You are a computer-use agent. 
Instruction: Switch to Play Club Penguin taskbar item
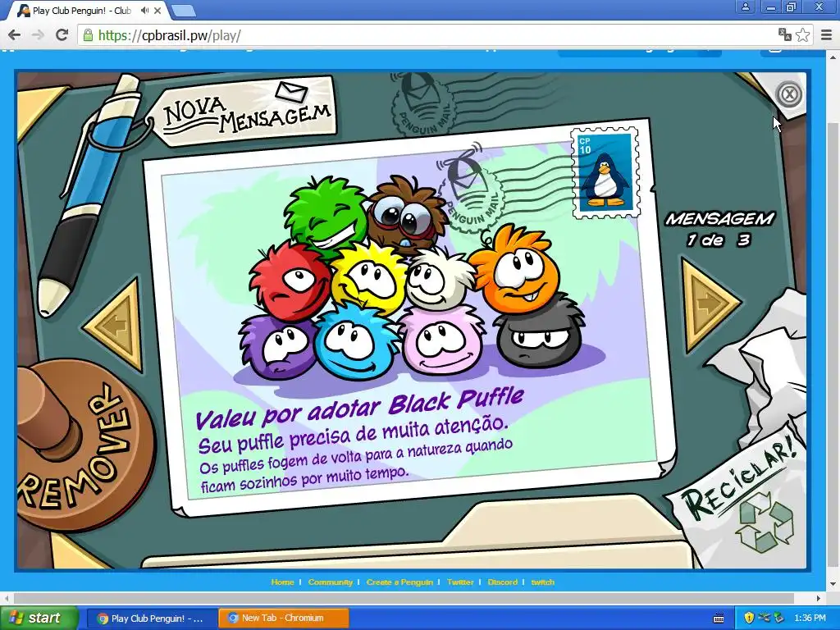(x=152, y=619)
